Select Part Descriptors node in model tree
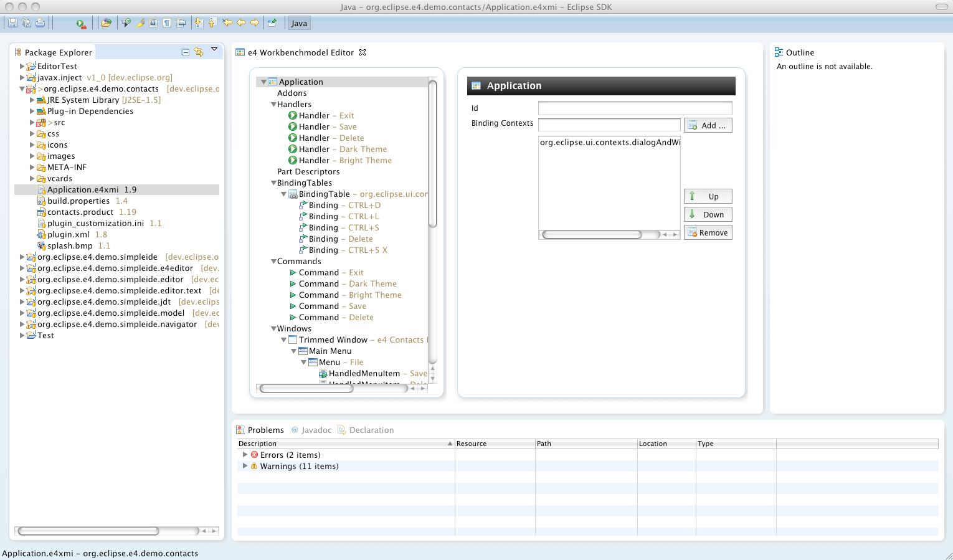The height and width of the screenshot is (560, 953). [308, 171]
